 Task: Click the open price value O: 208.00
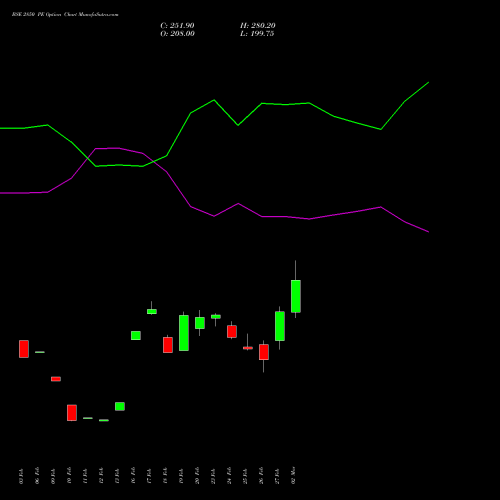click(x=177, y=34)
